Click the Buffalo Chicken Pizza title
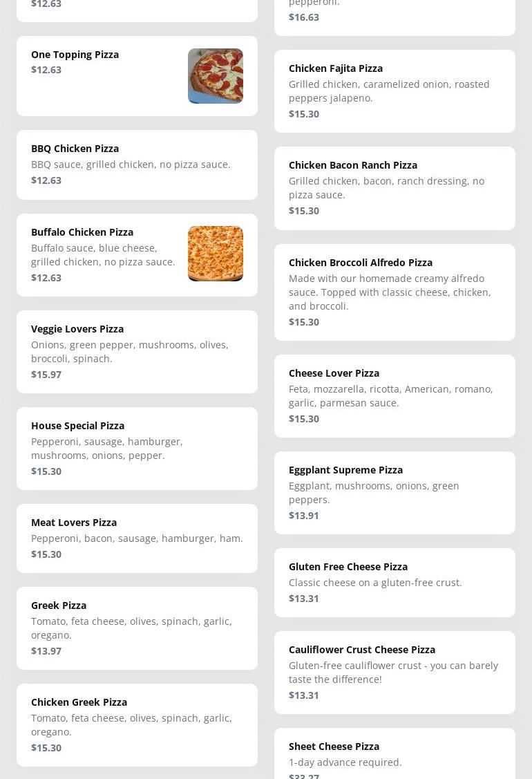The image size is (532, 779). point(82,232)
